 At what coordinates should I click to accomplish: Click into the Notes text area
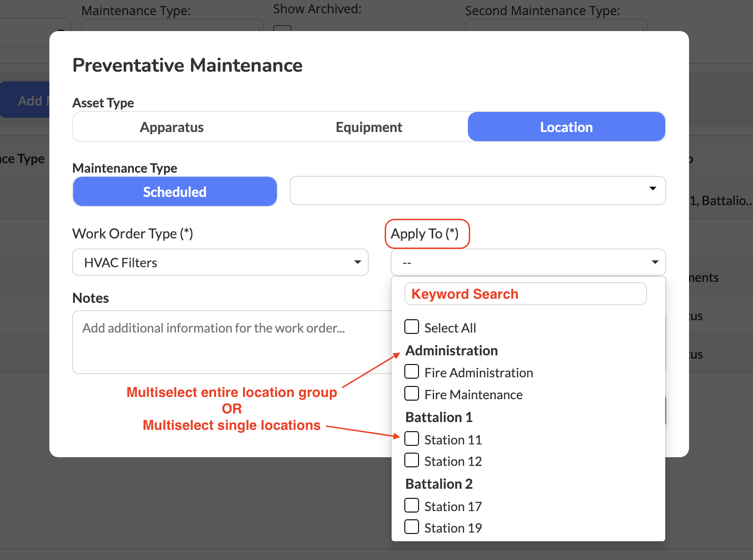point(232,342)
